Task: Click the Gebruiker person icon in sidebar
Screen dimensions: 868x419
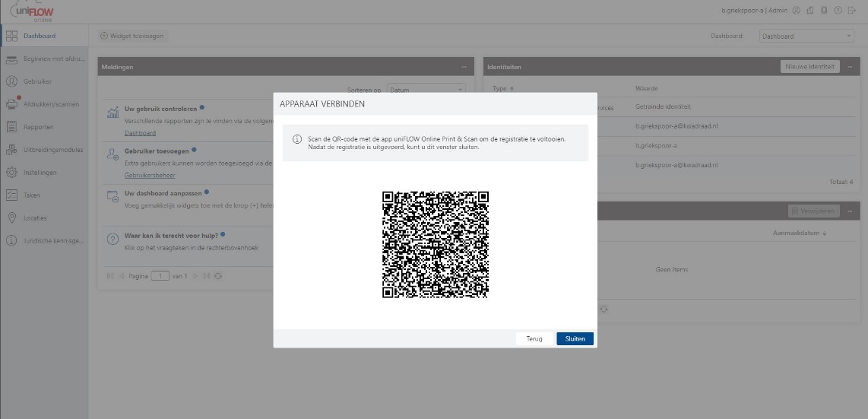Action: (x=11, y=81)
